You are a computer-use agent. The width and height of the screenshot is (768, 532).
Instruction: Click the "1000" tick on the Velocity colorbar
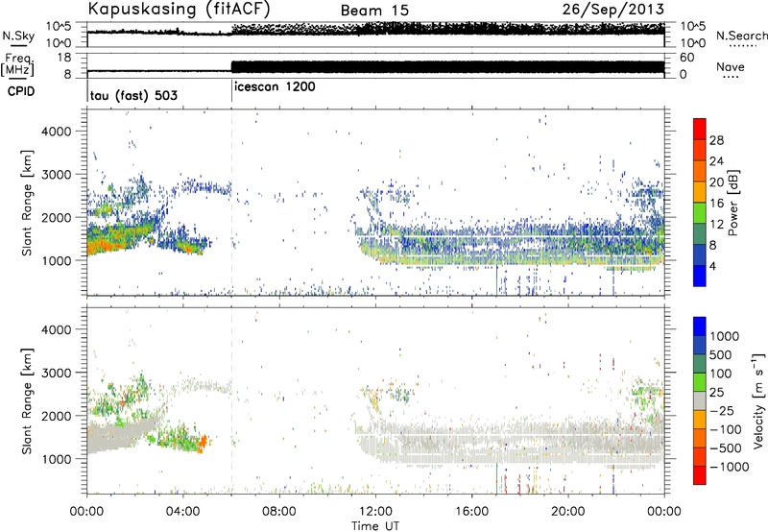(725, 336)
